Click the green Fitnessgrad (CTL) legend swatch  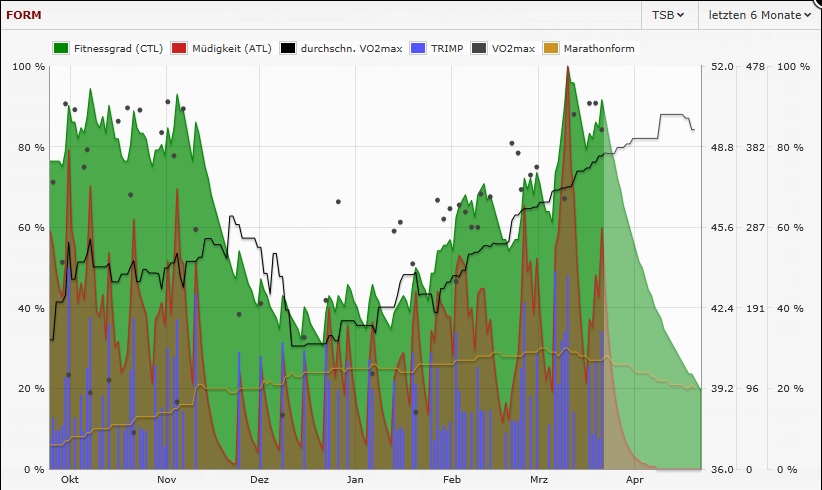click(x=60, y=48)
